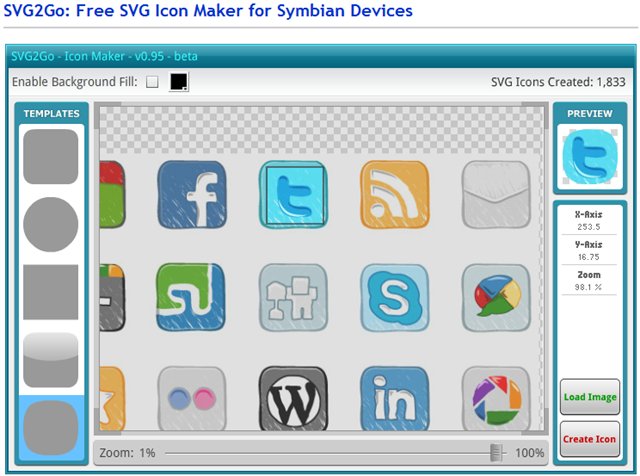The image size is (640, 476).
Task: Select the highlighted squircle template
Action: click(x=51, y=428)
